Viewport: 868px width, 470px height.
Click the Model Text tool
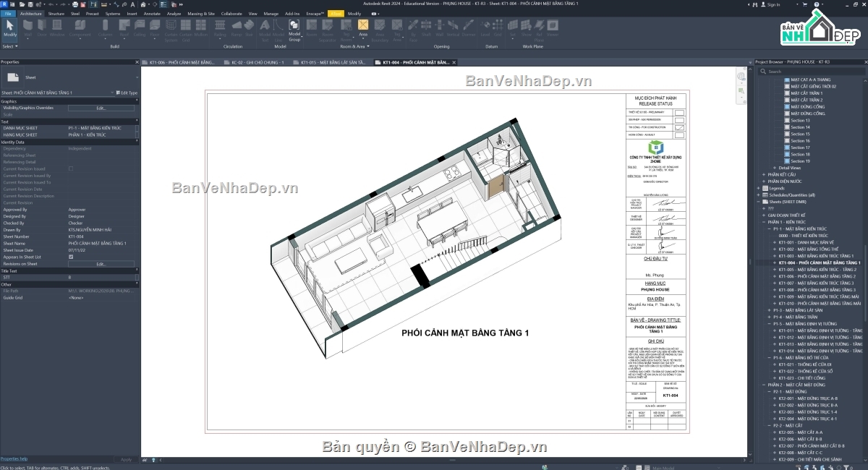[265, 31]
